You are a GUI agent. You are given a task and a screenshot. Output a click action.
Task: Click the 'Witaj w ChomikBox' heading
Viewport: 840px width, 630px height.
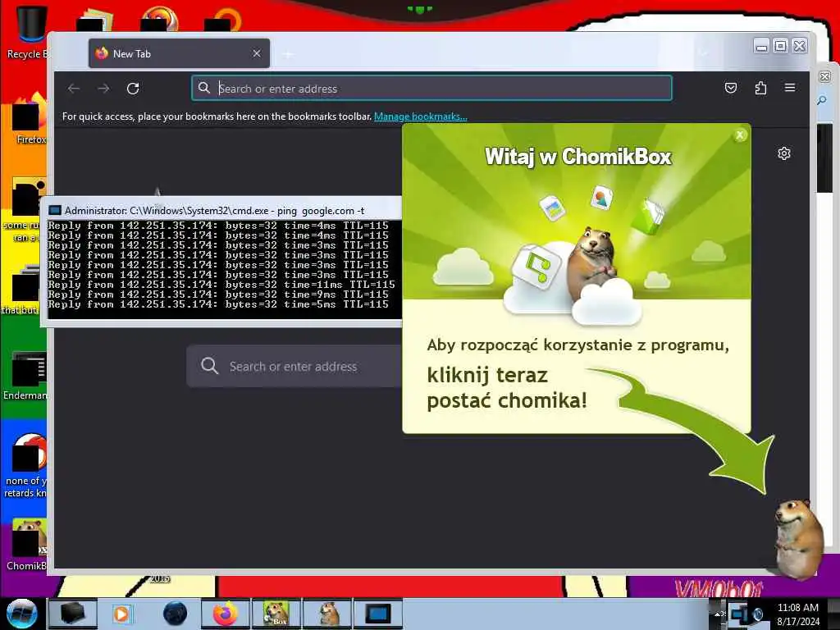coord(577,157)
